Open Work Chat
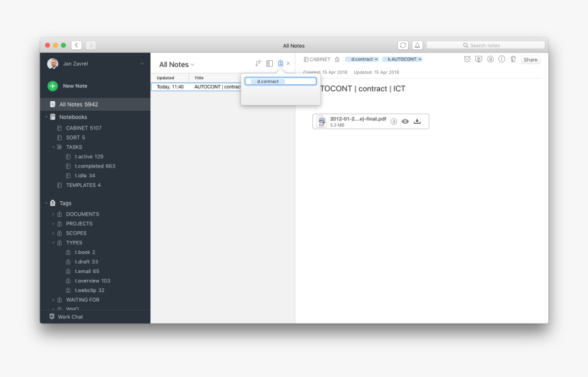The height and width of the screenshot is (377, 588). coord(70,317)
